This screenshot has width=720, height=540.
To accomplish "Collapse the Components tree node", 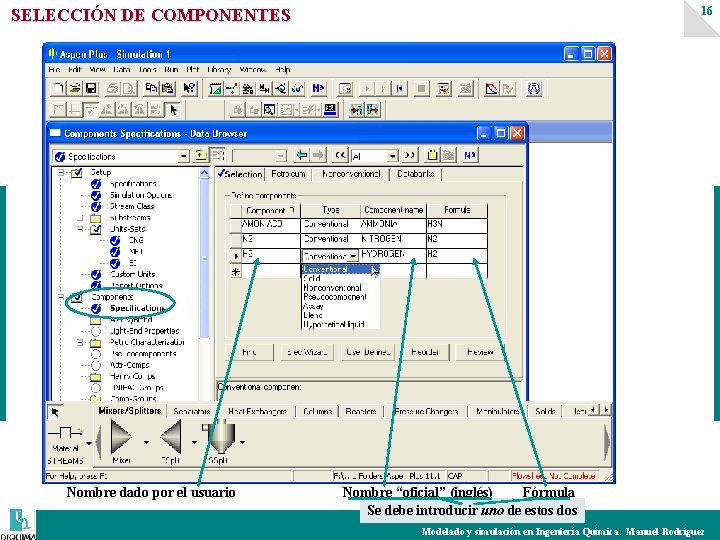I will click(x=61, y=297).
